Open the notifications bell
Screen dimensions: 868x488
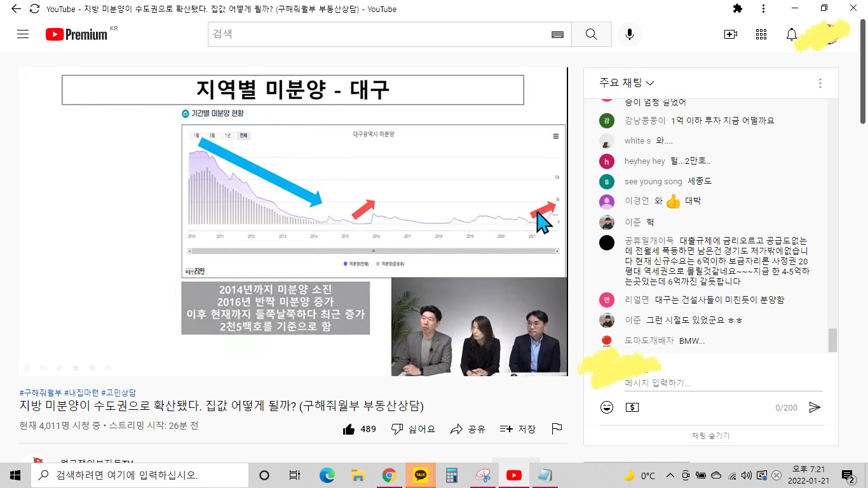pyautogui.click(x=791, y=34)
